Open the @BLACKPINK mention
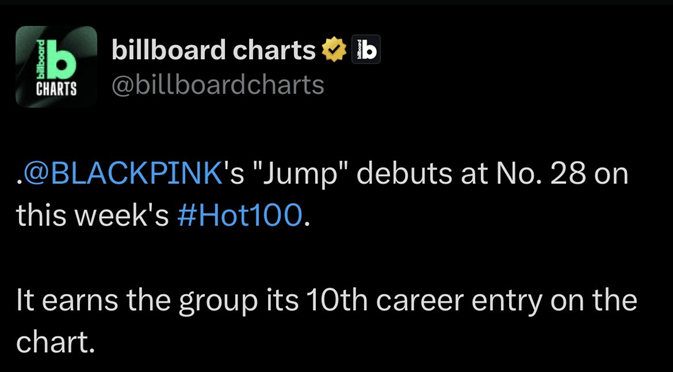Screen dimensions: 673x372 122,175
